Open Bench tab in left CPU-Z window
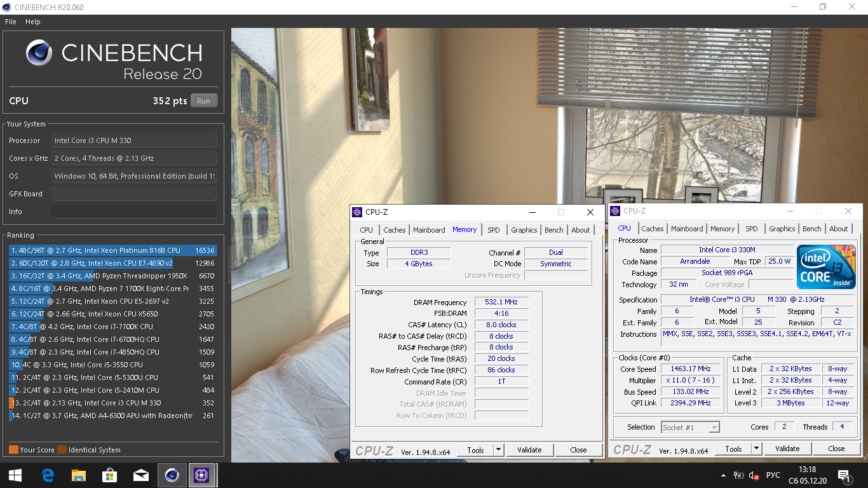This screenshot has height=488, width=868. pos(554,230)
